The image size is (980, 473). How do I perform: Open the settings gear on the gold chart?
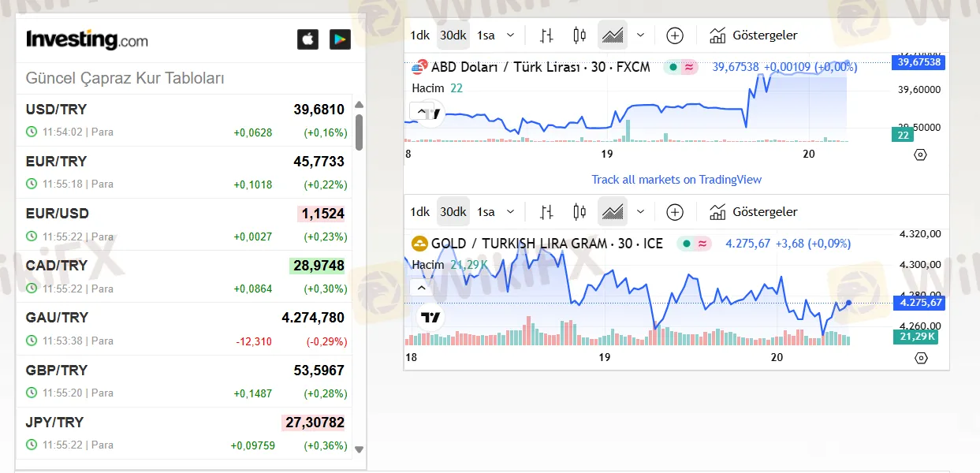click(x=920, y=357)
